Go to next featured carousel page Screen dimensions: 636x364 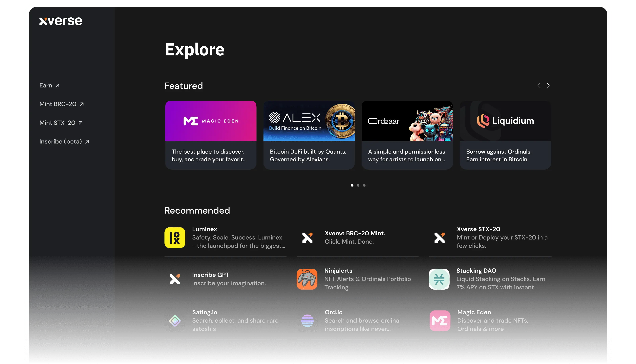[548, 86]
